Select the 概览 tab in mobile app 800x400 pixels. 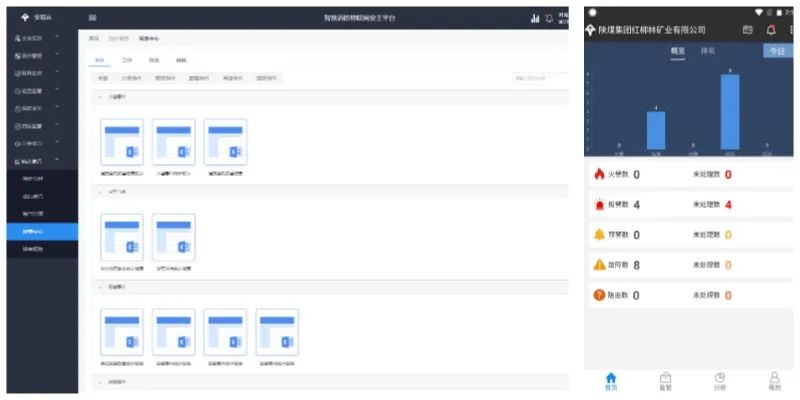click(677, 50)
